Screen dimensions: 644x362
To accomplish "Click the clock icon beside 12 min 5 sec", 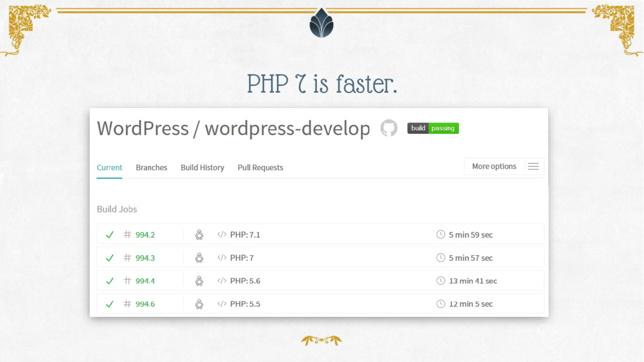I will pyautogui.click(x=441, y=304).
